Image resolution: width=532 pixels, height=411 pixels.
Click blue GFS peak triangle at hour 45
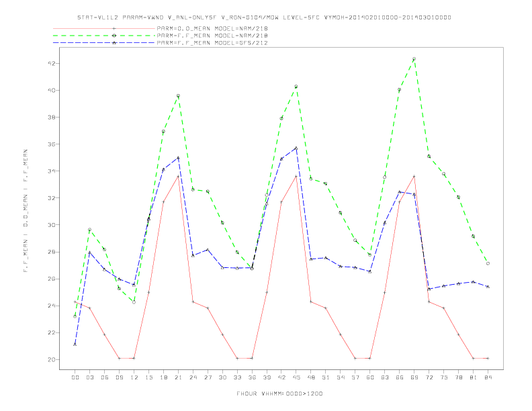296,148
